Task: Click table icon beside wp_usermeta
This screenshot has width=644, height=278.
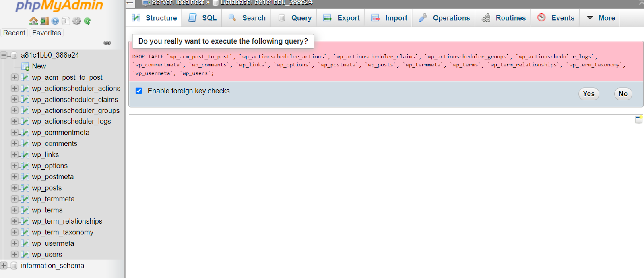Action: coord(25,243)
